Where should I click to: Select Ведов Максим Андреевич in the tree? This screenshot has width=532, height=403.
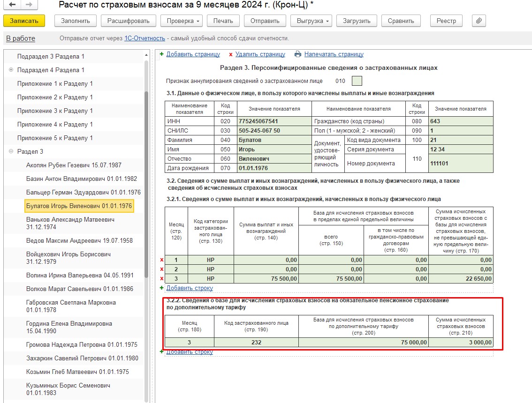point(79,241)
